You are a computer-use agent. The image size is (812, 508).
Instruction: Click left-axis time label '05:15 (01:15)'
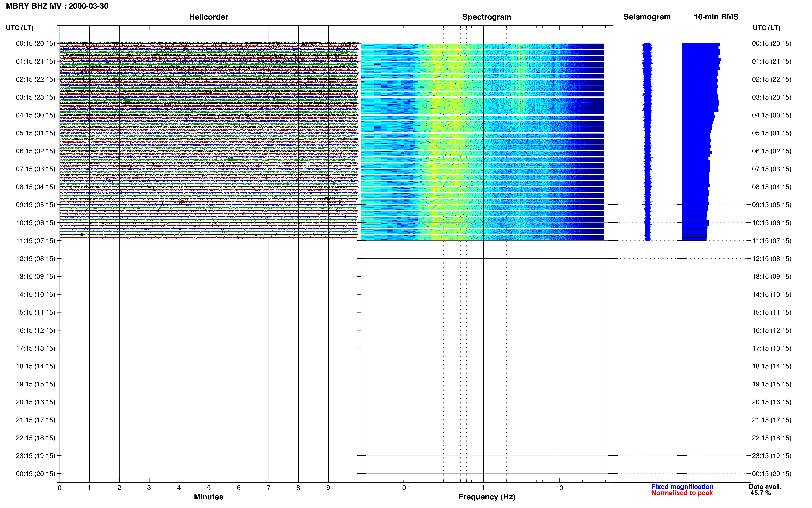(x=36, y=133)
